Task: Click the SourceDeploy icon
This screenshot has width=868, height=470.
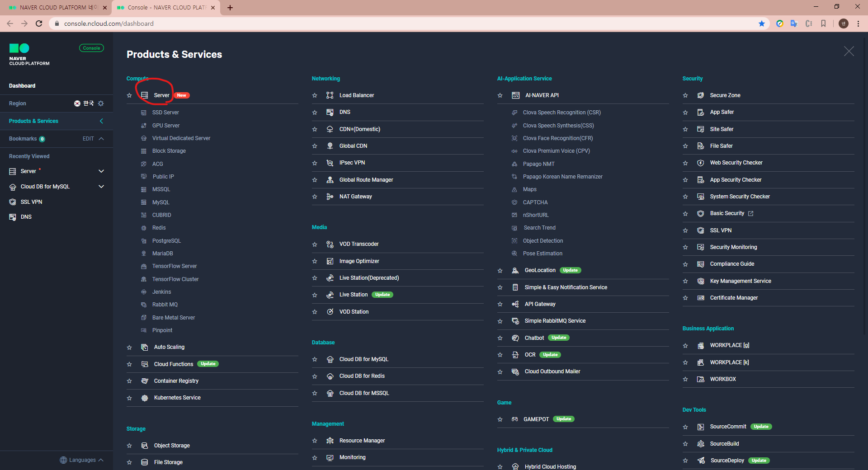Action: coord(701,461)
